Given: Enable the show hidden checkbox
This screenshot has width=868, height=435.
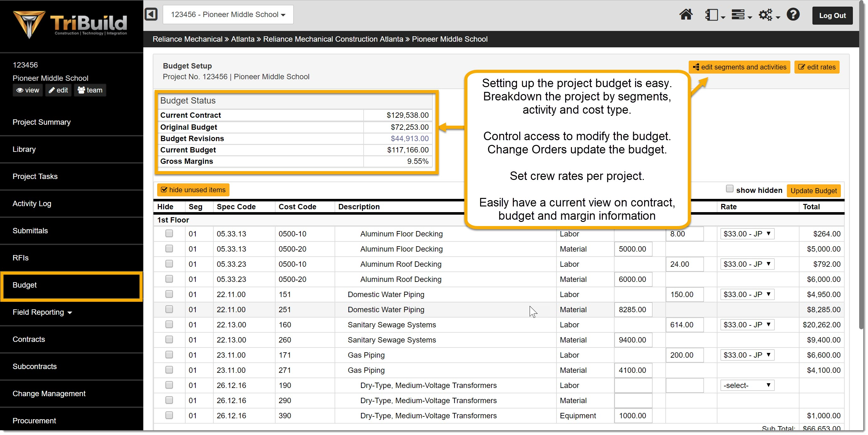Looking at the screenshot, I should coord(729,189).
